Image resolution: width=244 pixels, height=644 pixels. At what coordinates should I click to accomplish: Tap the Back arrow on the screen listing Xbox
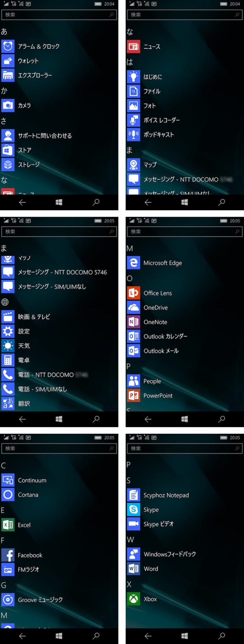tap(148, 636)
